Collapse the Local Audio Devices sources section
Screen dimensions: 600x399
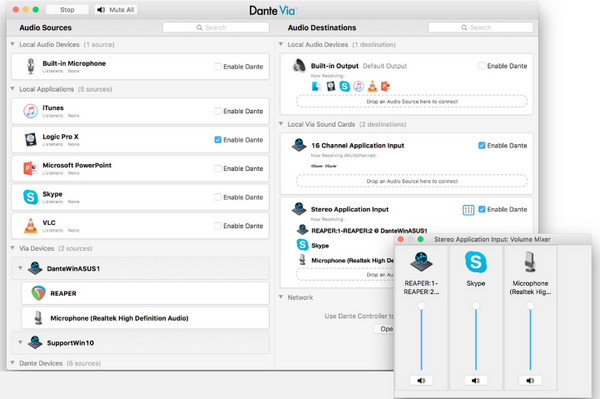tap(13, 44)
